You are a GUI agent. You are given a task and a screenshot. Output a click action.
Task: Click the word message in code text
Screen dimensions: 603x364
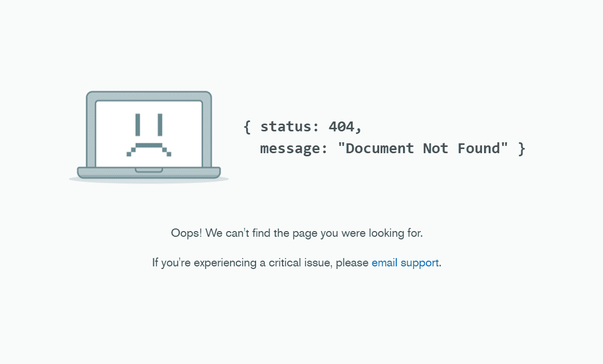290,149
